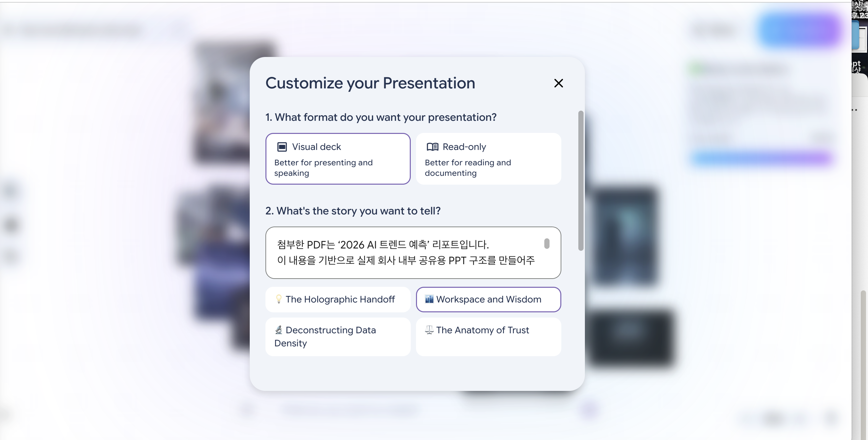Click the blurred dark thumbnail beside The Anatomy of Trust
The width and height of the screenshot is (868, 440).
630,337
